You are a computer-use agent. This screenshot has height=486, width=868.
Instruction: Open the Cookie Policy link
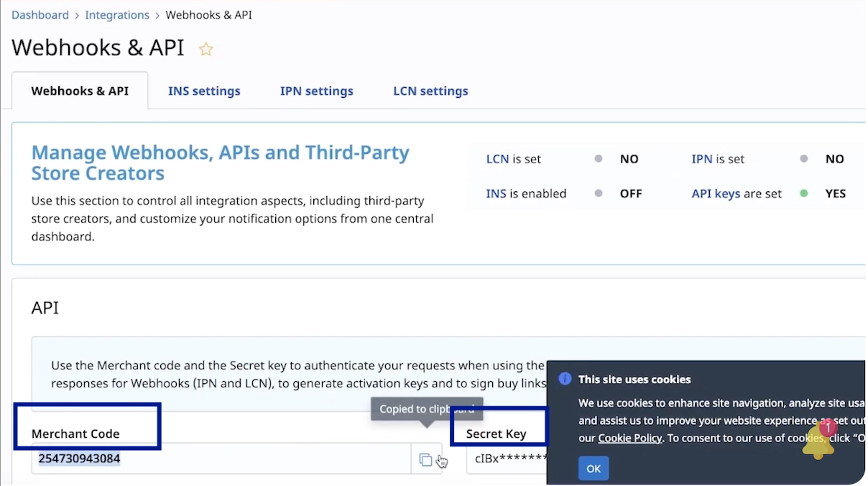tap(629, 438)
